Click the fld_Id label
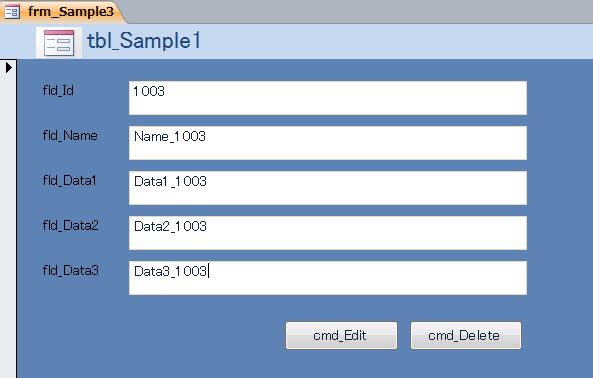The image size is (593, 378). click(58, 91)
